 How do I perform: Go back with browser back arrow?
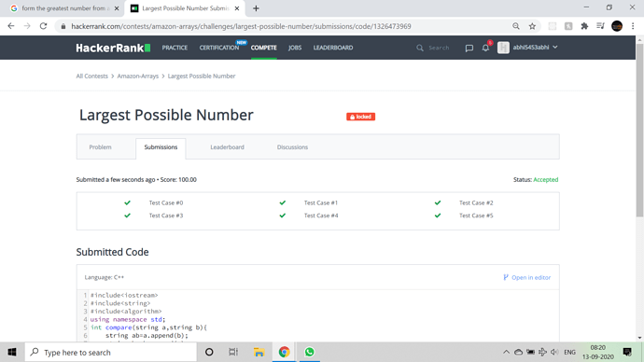(11, 26)
